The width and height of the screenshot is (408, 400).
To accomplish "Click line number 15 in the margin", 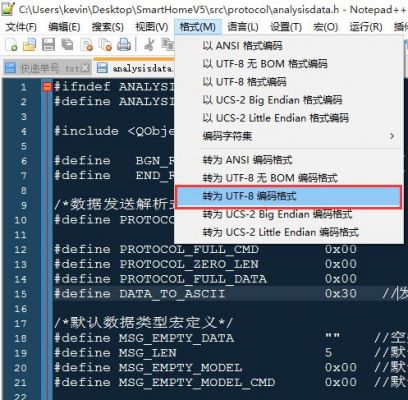I will [20, 294].
